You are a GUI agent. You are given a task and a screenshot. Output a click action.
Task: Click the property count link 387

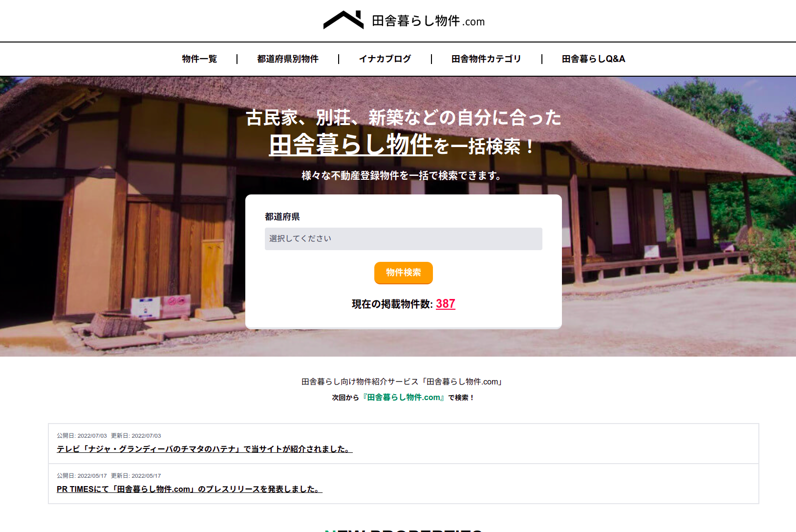[445, 304]
